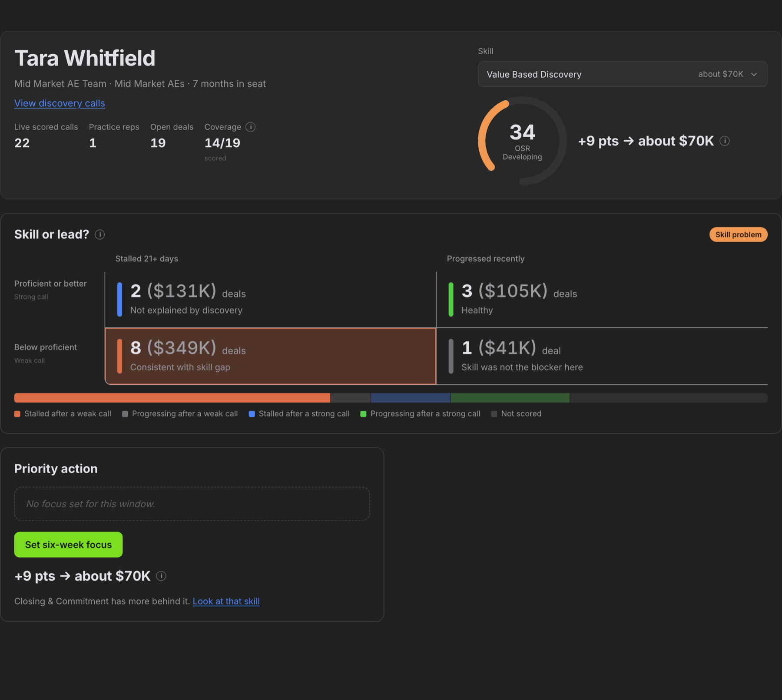
Task: Click info icon beside OSR gauge estimate
Action: [725, 141]
